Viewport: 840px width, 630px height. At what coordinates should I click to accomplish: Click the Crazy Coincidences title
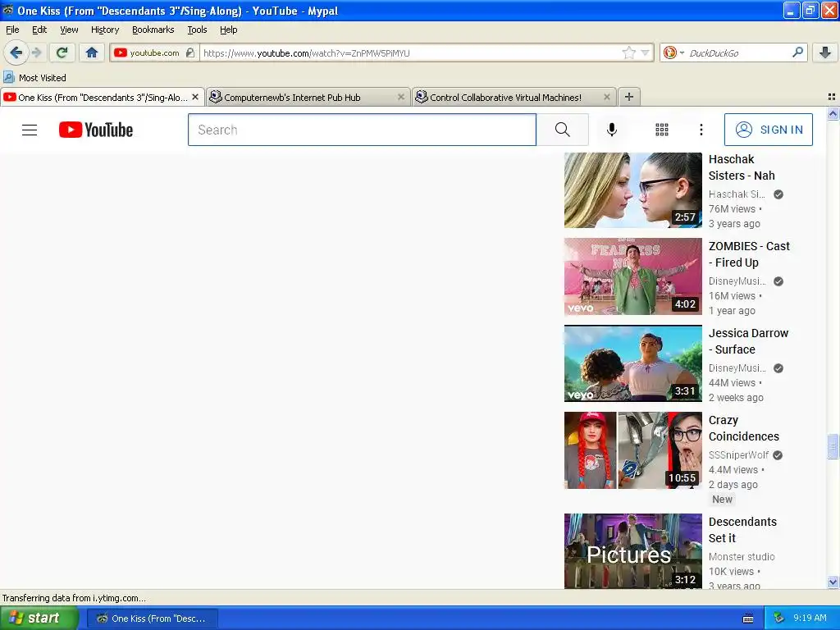(x=743, y=428)
